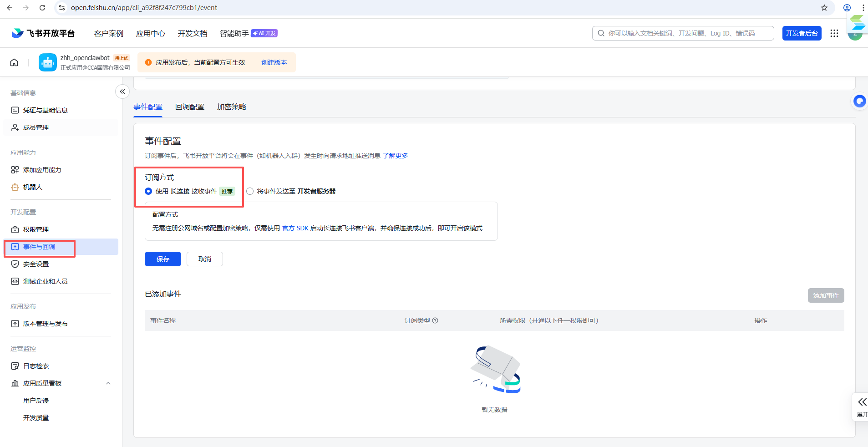Click the 推荐 tag beside 长连接
Screen dimensions: 868x447
click(x=227, y=191)
